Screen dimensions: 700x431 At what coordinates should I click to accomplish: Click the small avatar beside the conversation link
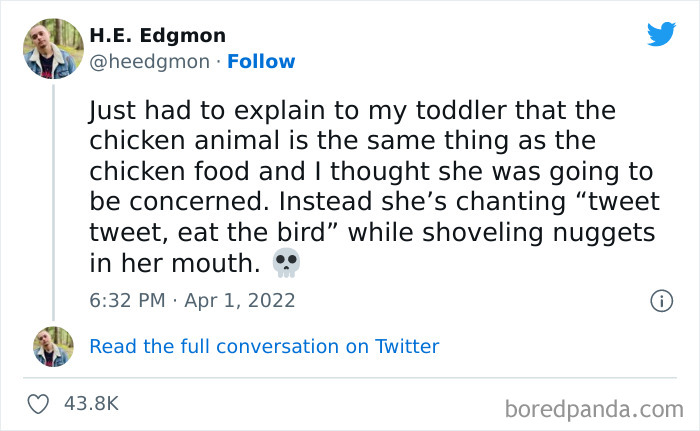[53, 346]
